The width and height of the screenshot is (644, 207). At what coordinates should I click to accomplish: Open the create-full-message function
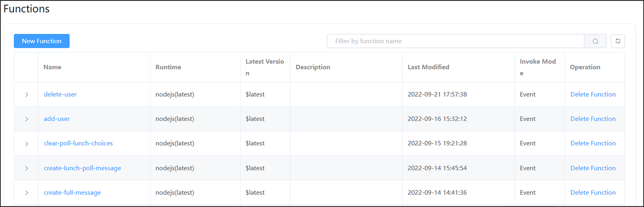(72, 192)
